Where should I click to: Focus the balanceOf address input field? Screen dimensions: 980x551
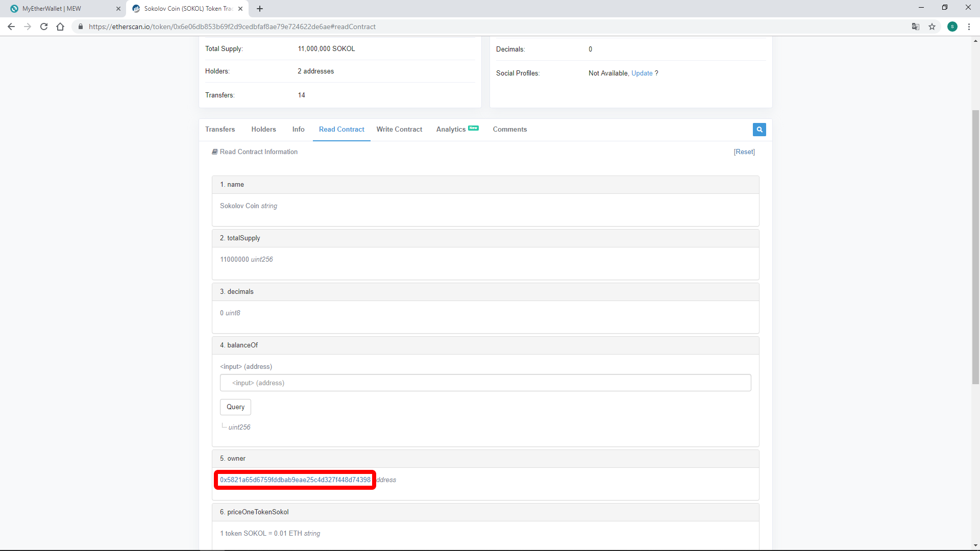click(485, 383)
